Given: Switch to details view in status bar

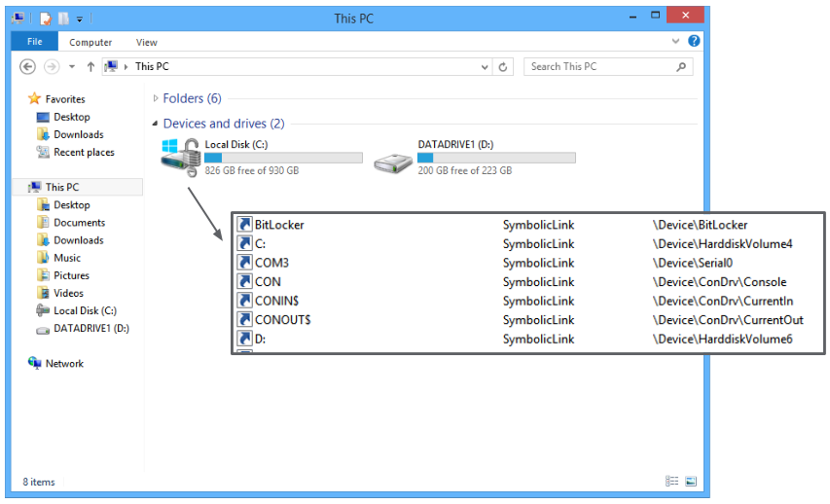Looking at the screenshot, I should [671, 481].
